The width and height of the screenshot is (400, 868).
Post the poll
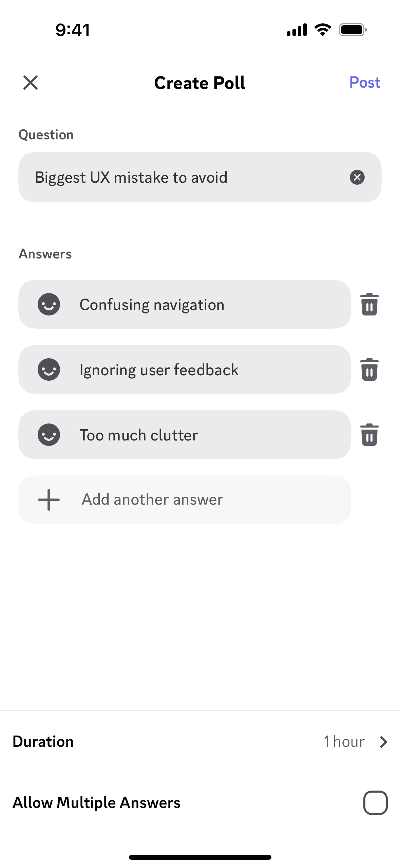pos(365,83)
